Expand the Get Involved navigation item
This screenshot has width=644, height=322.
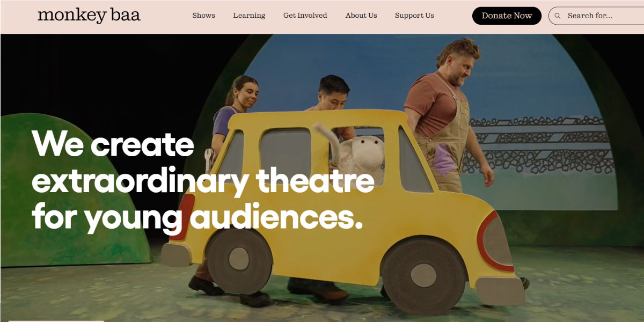[x=305, y=16]
